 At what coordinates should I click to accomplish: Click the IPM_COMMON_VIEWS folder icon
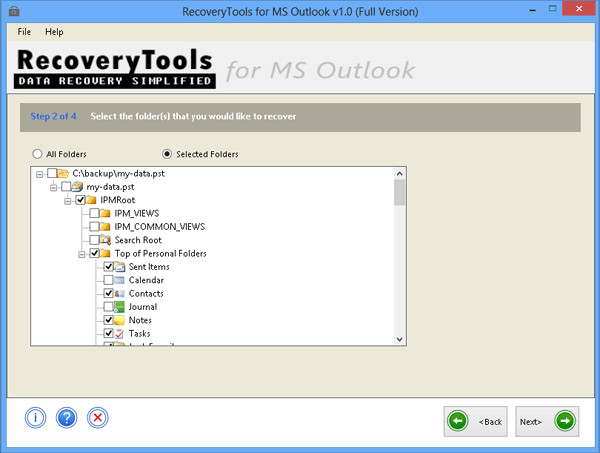tap(105, 227)
